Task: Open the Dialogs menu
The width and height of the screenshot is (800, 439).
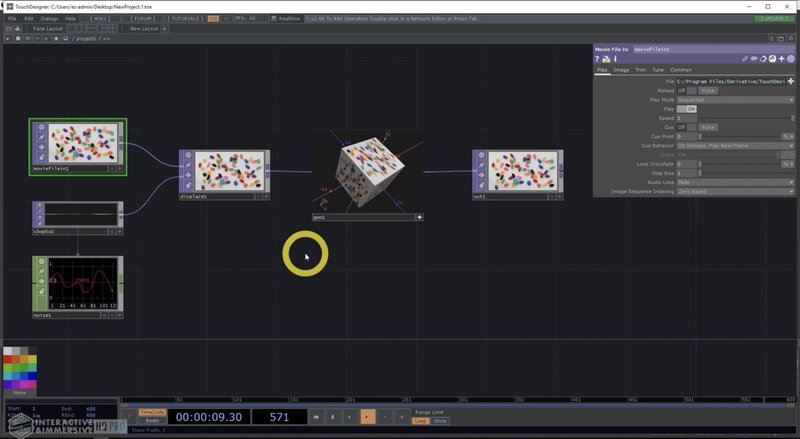Action: [49, 19]
